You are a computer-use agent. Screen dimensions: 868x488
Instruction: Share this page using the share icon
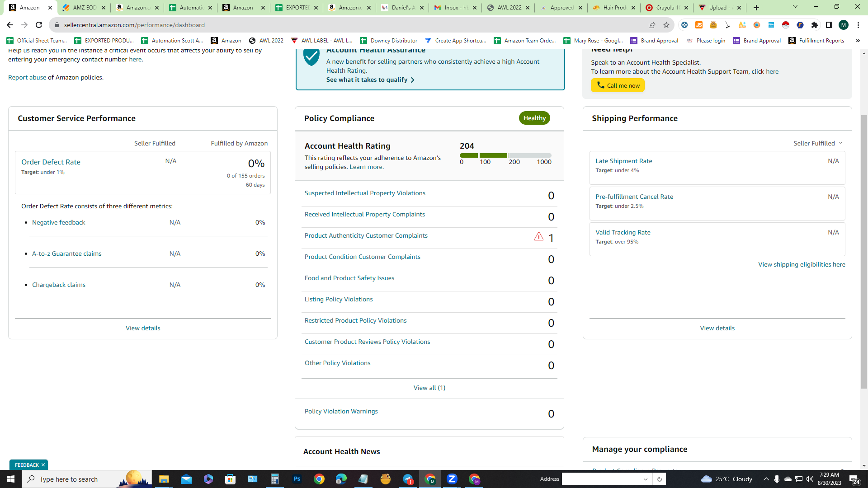tap(651, 25)
